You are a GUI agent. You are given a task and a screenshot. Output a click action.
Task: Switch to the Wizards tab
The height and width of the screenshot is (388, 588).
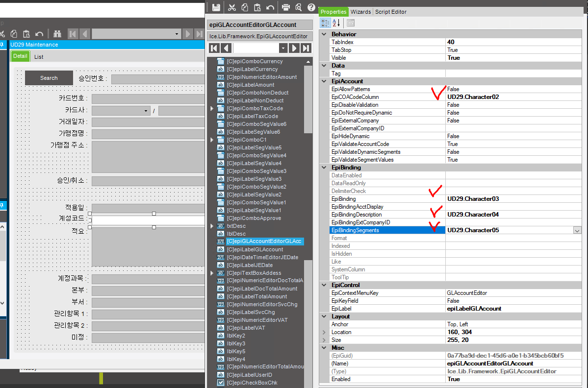(360, 11)
